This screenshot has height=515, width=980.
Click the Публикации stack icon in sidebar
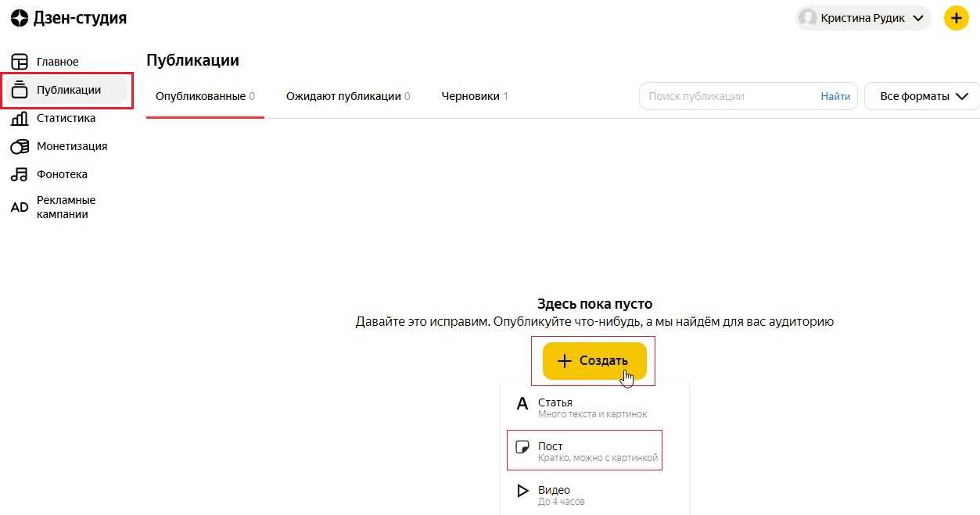click(20, 90)
